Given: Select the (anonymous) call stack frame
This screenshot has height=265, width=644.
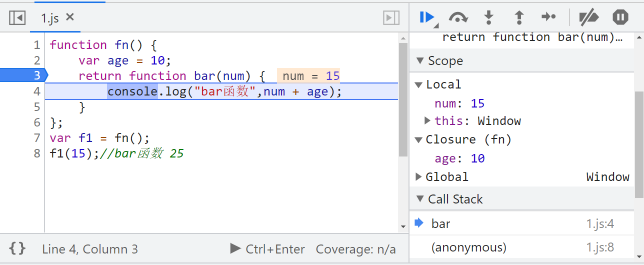Looking at the screenshot, I should (521, 247).
